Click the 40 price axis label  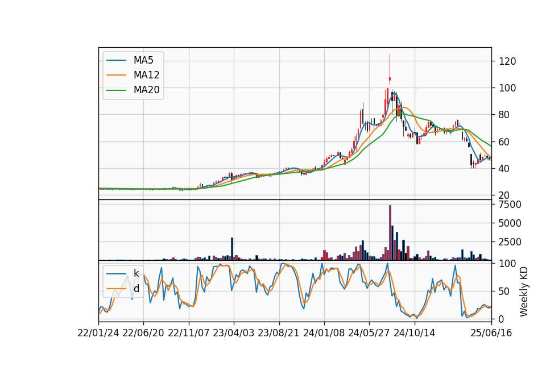click(x=504, y=169)
